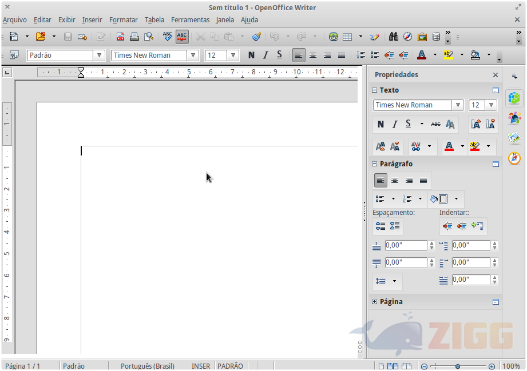
Task: Click the INSER mode in status bar
Action: [201, 366]
